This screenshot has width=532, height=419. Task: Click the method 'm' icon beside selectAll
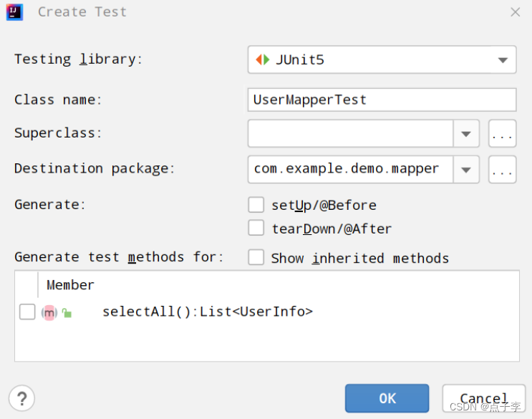tap(49, 312)
